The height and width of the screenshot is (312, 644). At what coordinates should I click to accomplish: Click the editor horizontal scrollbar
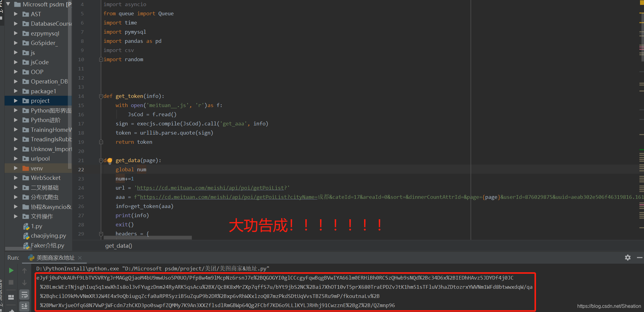tap(148, 238)
